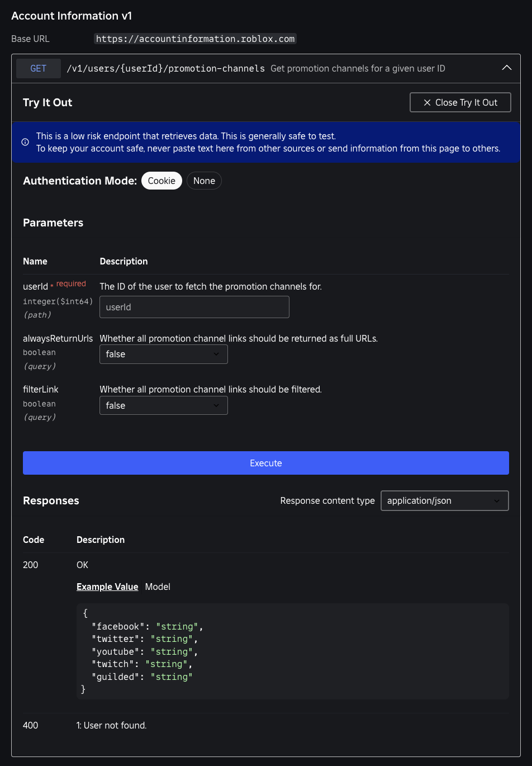This screenshot has width=532, height=766.
Task: Select None authentication mode
Action: [204, 180]
